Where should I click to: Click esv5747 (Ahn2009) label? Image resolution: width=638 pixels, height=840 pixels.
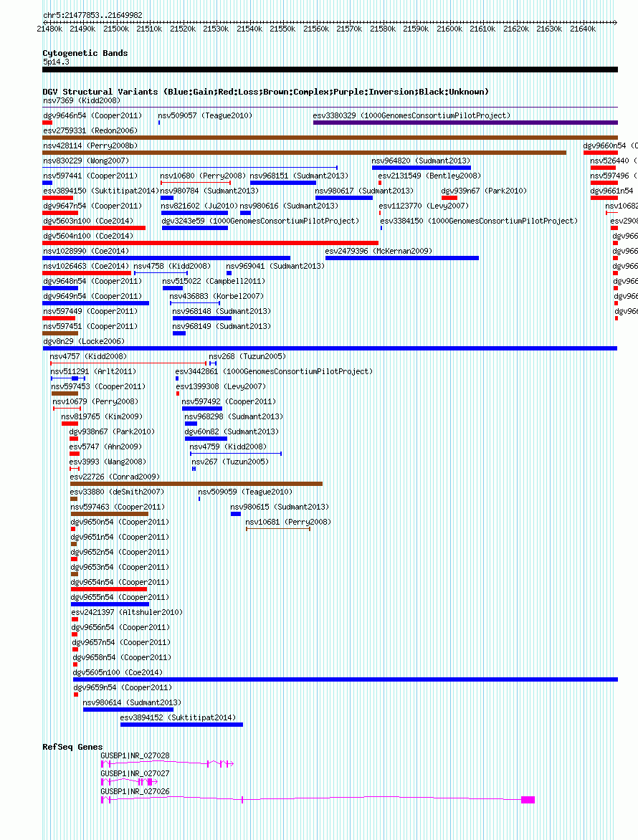(x=105, y=447)
